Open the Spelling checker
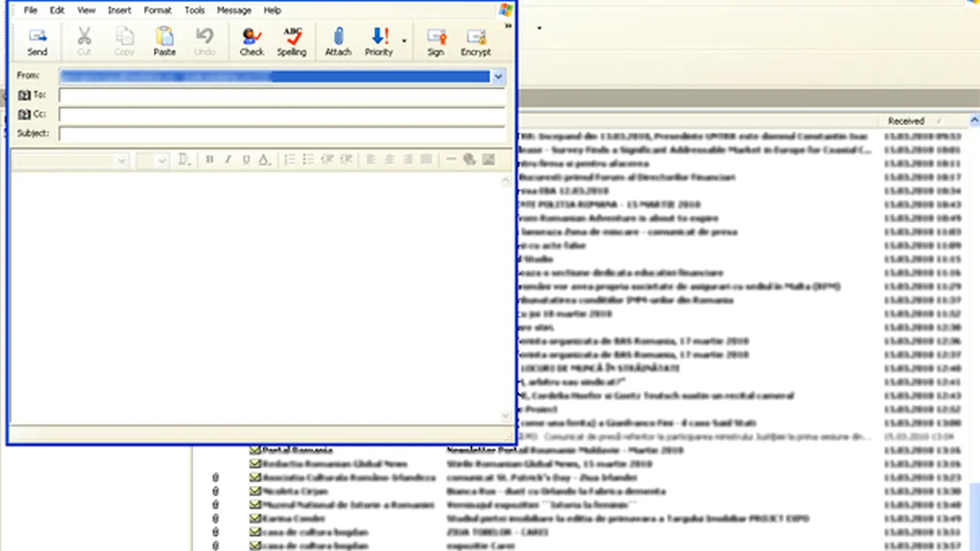Viewport: 980px width, 551px height. tap(292, 41)
